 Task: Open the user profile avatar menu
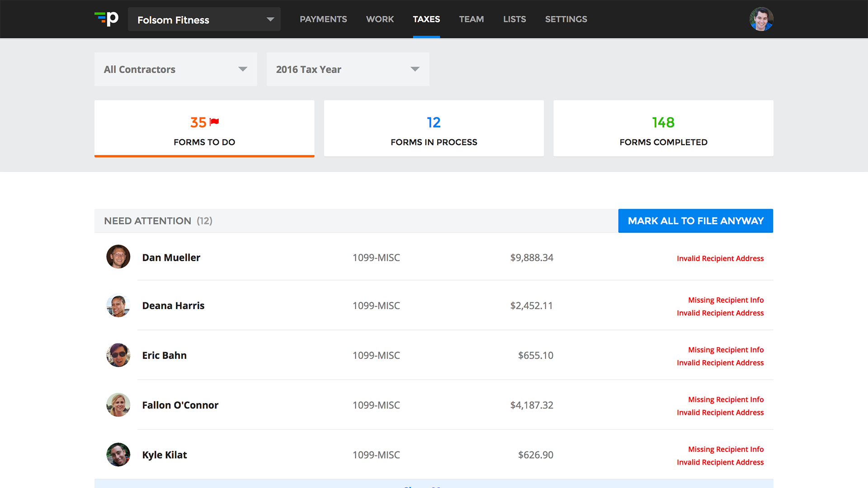click(761, 19)
